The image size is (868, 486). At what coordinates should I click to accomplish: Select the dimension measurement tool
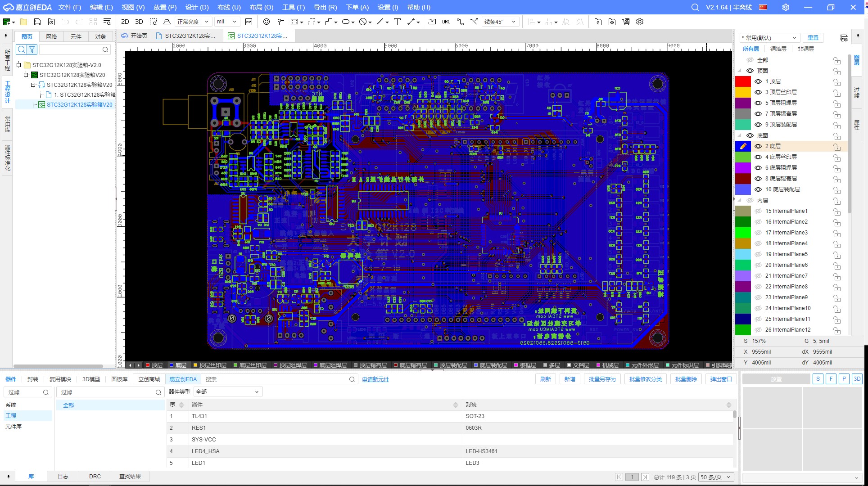pos(411,22)
